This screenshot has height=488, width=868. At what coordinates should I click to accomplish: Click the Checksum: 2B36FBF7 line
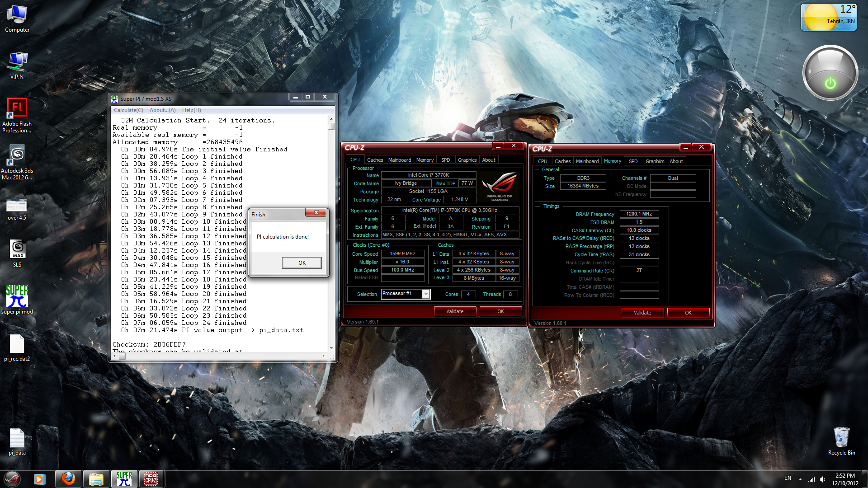[149, 345]
